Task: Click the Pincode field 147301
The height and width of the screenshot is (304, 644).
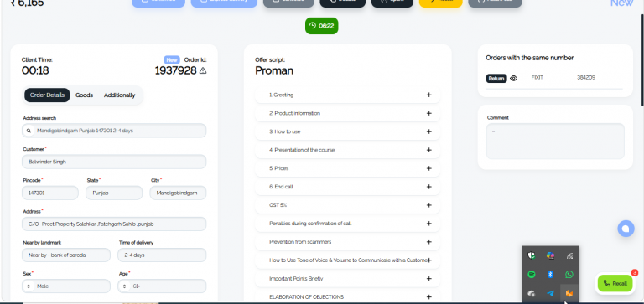Action: (50, 193)
